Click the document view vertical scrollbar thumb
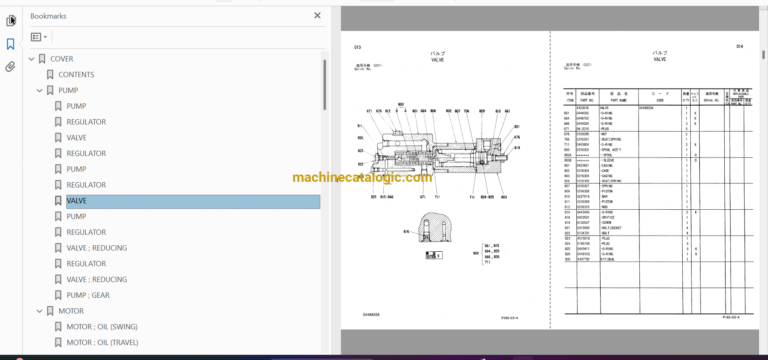Screen dimensions: 768x360 [x=763, y=54]
